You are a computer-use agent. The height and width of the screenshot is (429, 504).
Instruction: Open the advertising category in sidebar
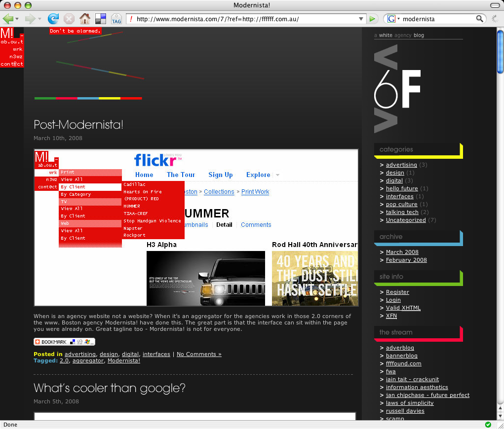(x=401, y=165)
